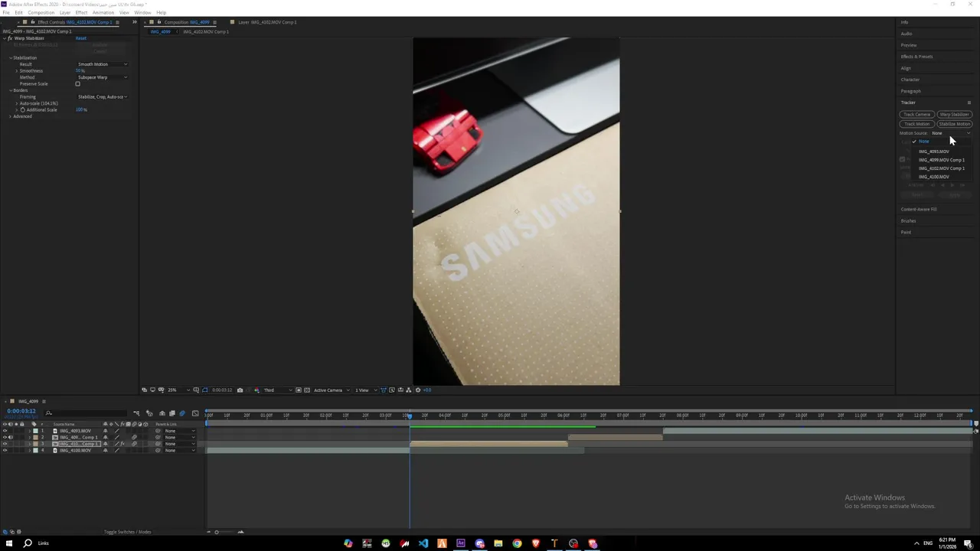Open the Timeline icon in viewer footer
The width and height of the screenshot is (980, 551).
400,390
